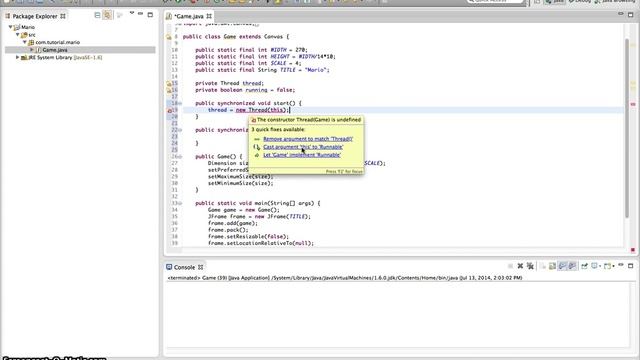The width and height of the screenshot is (640, 360).
Task: Click the disabled Terminate button in Console
Action: tap(510, 266)
